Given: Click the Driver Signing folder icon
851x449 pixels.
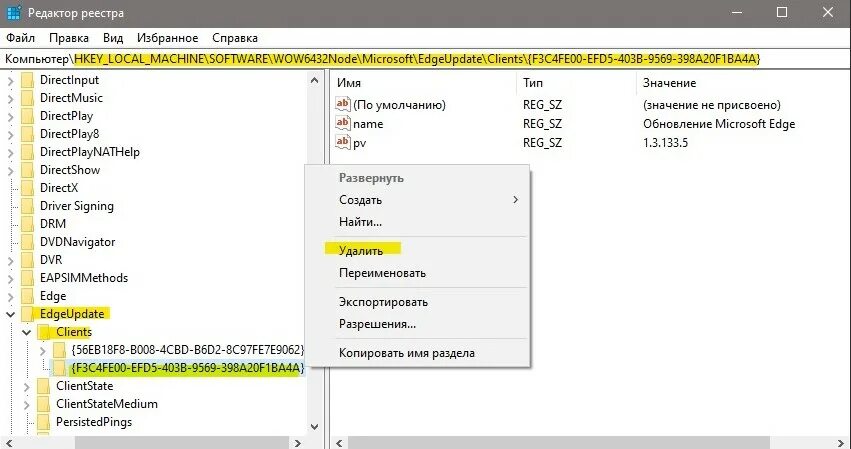Looking at the screenshot, I should tap(27, 206).
